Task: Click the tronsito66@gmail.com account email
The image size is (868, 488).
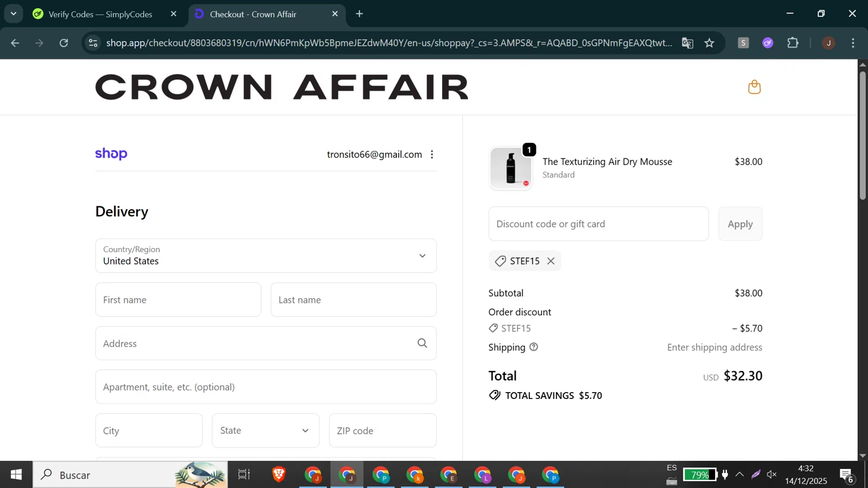Action: [x=374, y=154]
